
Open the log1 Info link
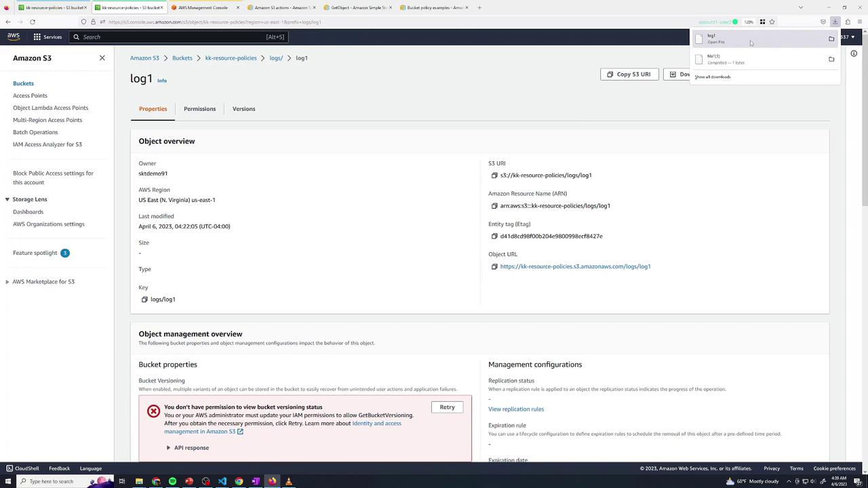[162, 81]
